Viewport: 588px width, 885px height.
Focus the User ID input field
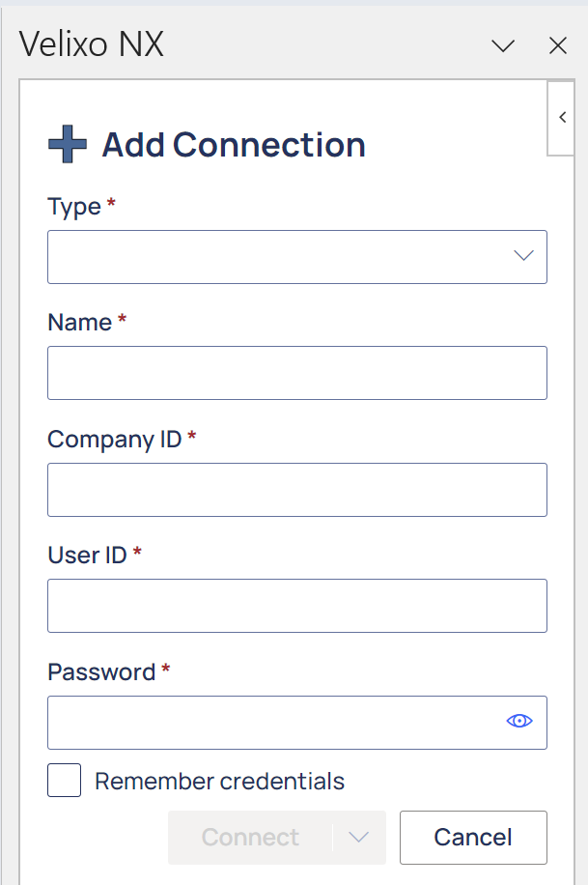297,606
